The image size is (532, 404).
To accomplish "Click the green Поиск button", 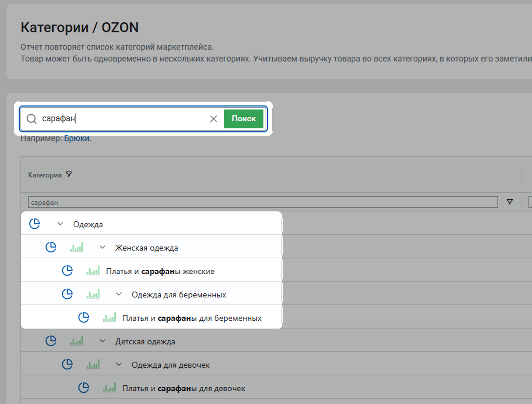I will 243,119.
